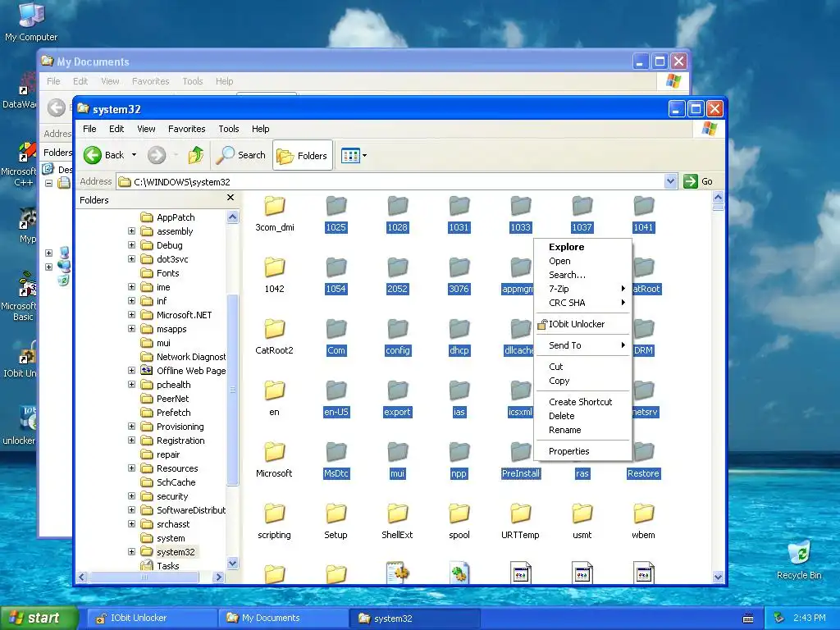
Task: Select the Microsoft folder icon
Action: (274, 452)
